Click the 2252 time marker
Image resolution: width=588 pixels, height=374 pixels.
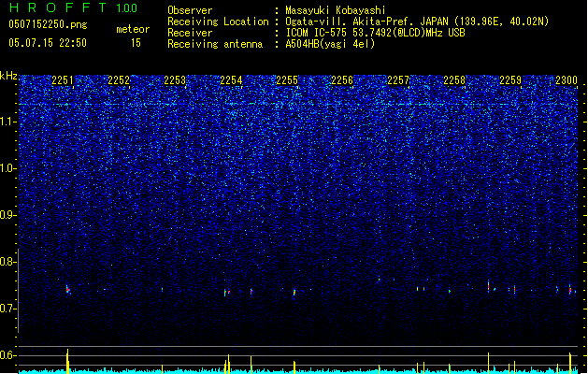(x=119, y=80)
